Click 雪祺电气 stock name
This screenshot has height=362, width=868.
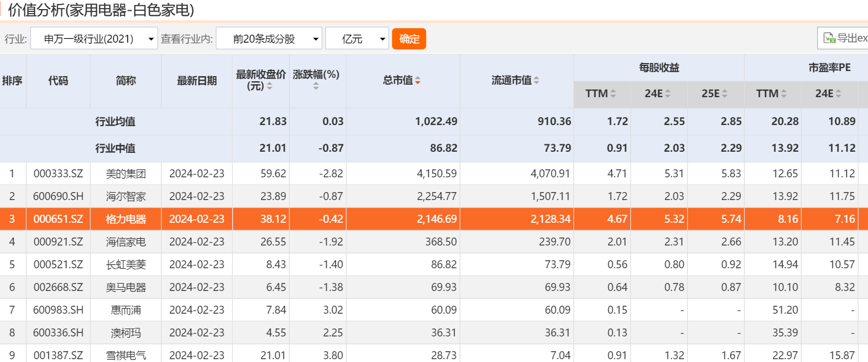click(126, 356)
